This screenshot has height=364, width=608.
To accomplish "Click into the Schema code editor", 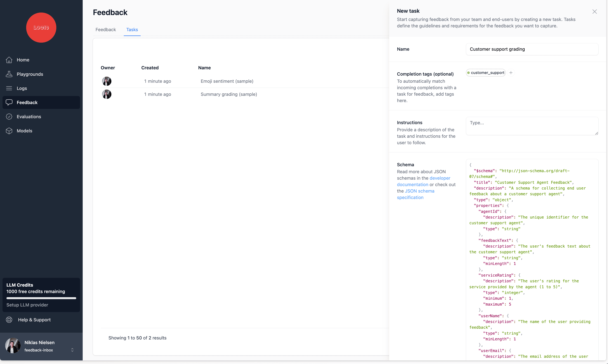I will pos(532,260).
